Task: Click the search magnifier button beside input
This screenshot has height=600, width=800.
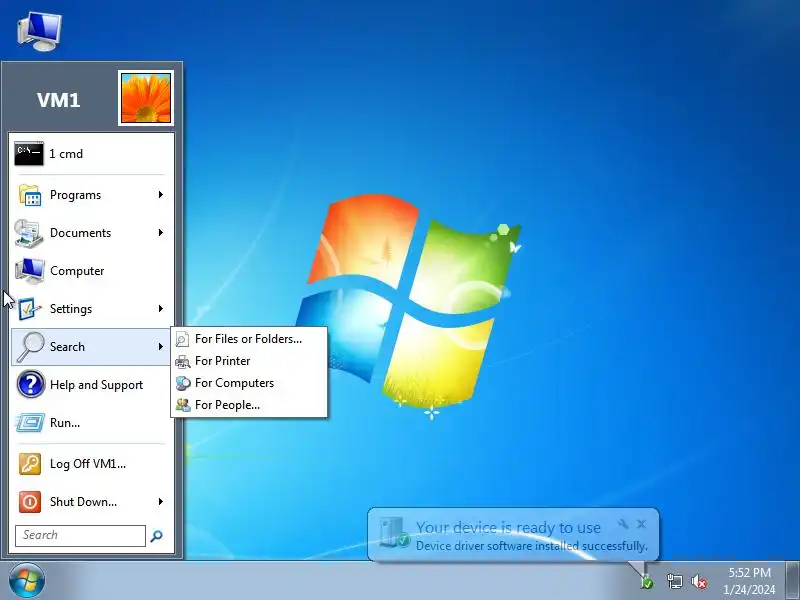Action: pyautogui.click(x=157, y=536)
